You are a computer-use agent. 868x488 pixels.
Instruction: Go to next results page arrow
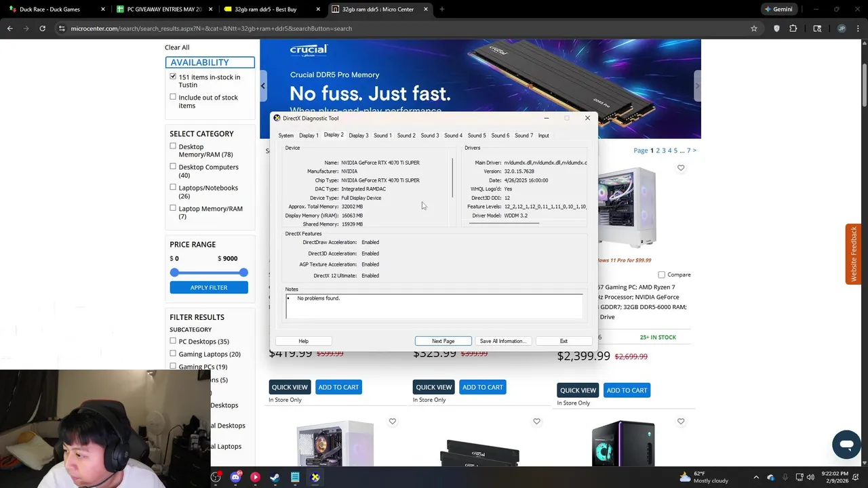694,150
